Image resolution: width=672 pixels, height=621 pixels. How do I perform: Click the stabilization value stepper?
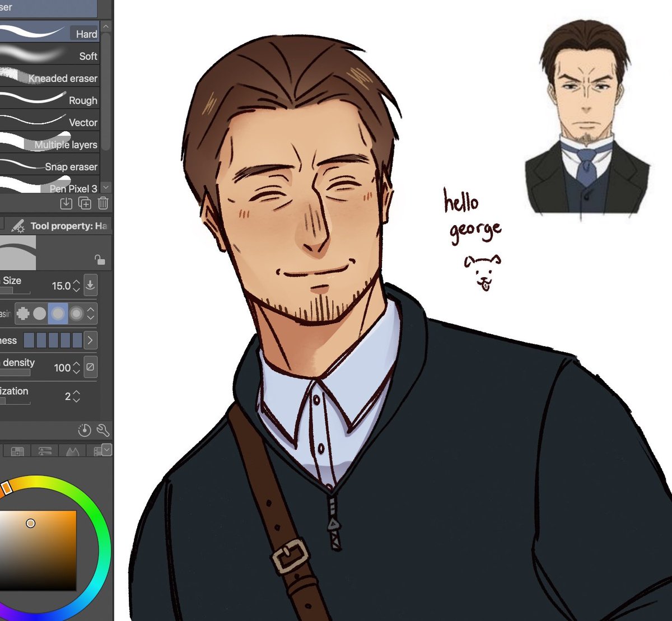(77, 396)
